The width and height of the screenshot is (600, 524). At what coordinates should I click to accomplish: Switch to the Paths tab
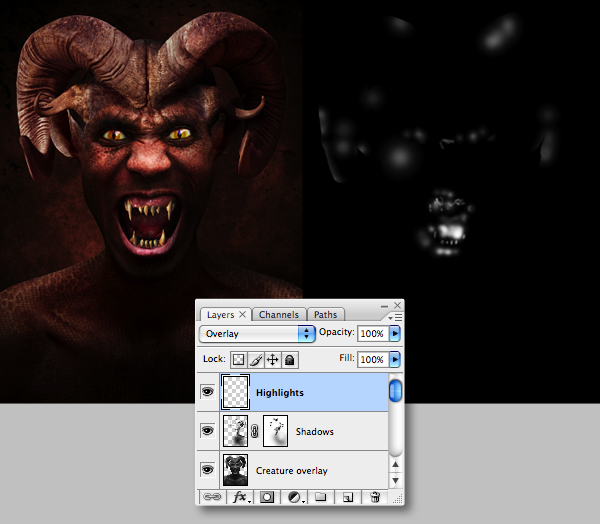coord(326,315)
